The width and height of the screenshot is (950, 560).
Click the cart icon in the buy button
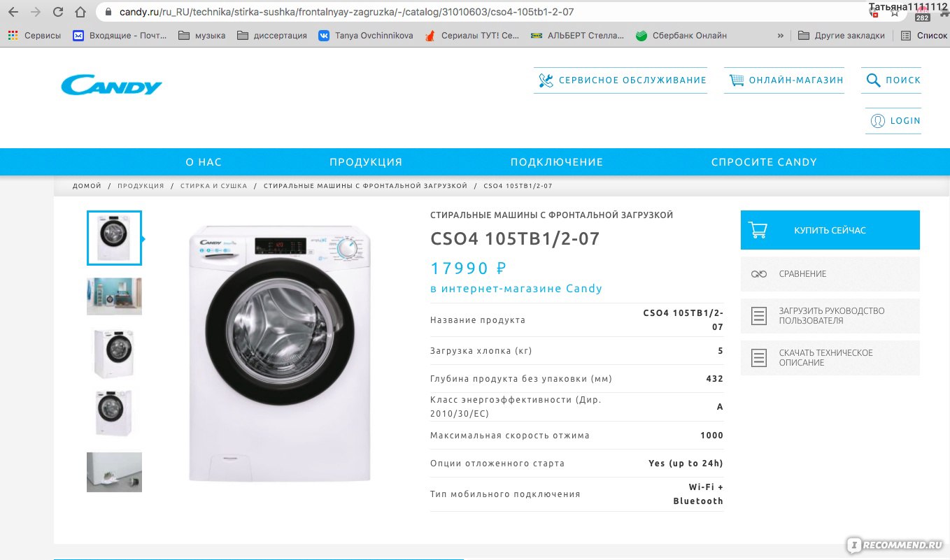click(x=758, y=230)
